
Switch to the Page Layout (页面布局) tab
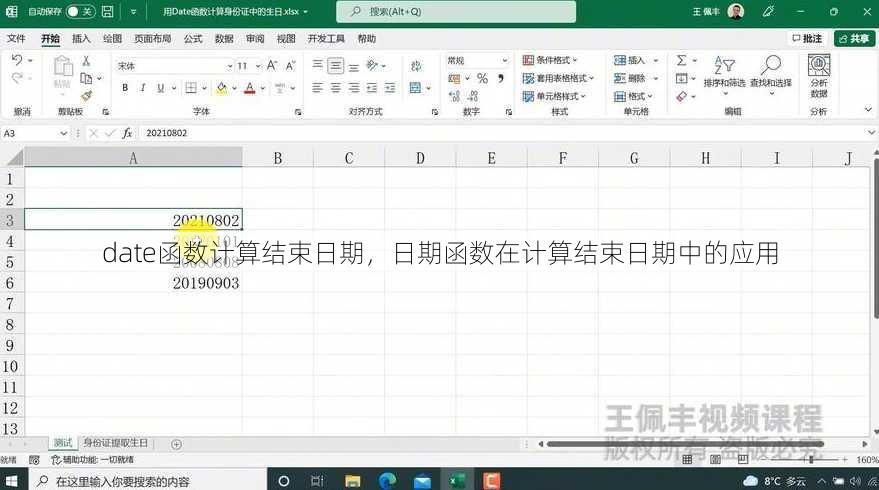[152, 39]
